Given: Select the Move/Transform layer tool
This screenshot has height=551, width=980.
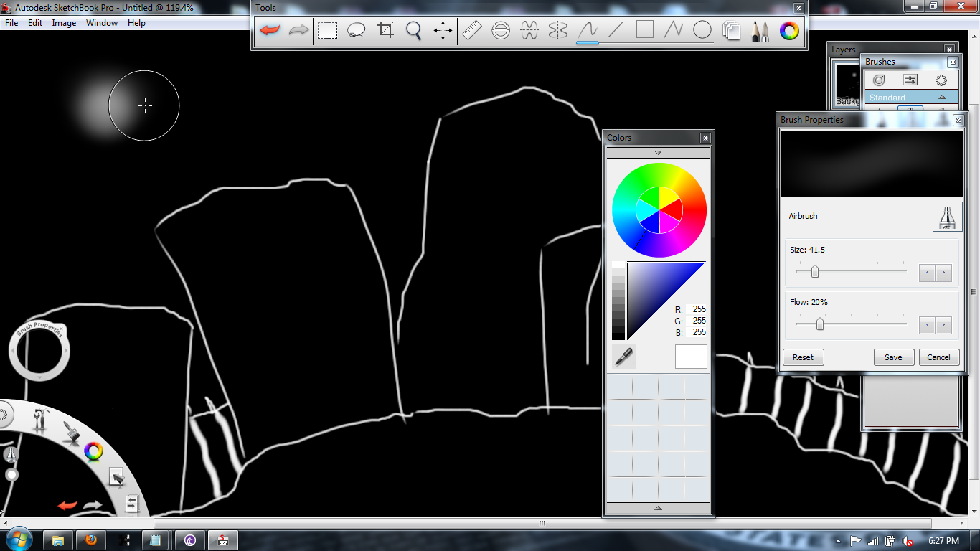Looking at the screenshot, I should pyautogui.click(x=443, y=30).
